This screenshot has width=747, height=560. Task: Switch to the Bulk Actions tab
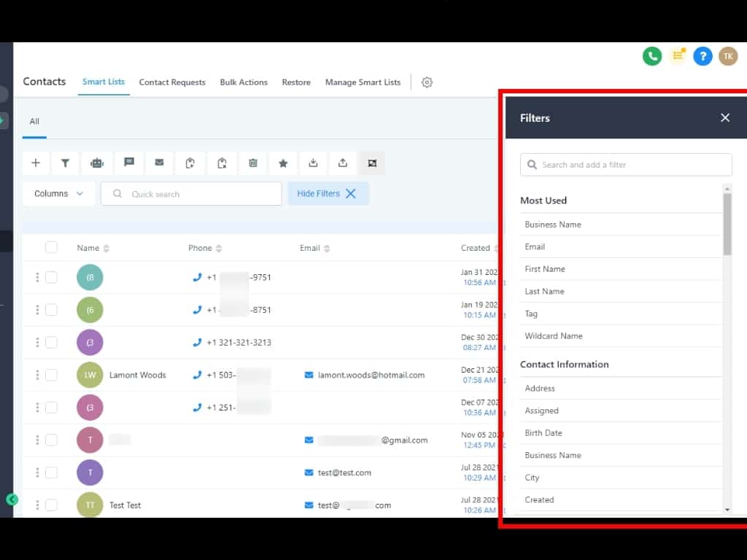click(x=244, y=82)
